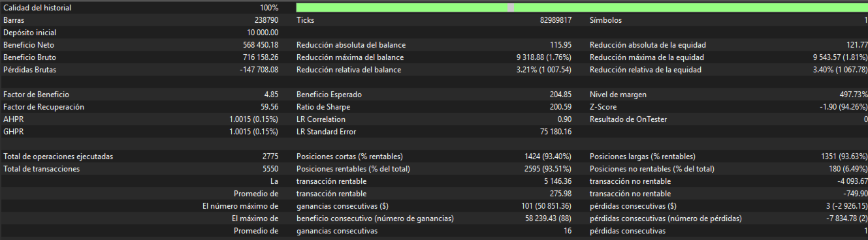Select 'Total de operaciones ejecutadas' value 2775
This screenshot has height=240, width=868.
[270, 157]
